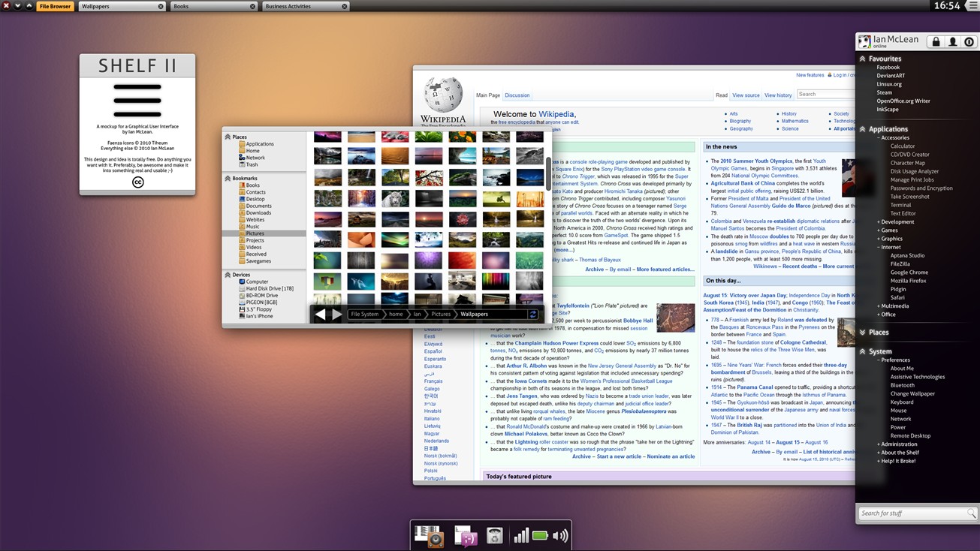Click the Wikipedia search box
Image resolution: width=980 pixels, height=551 pixels.
825,95
